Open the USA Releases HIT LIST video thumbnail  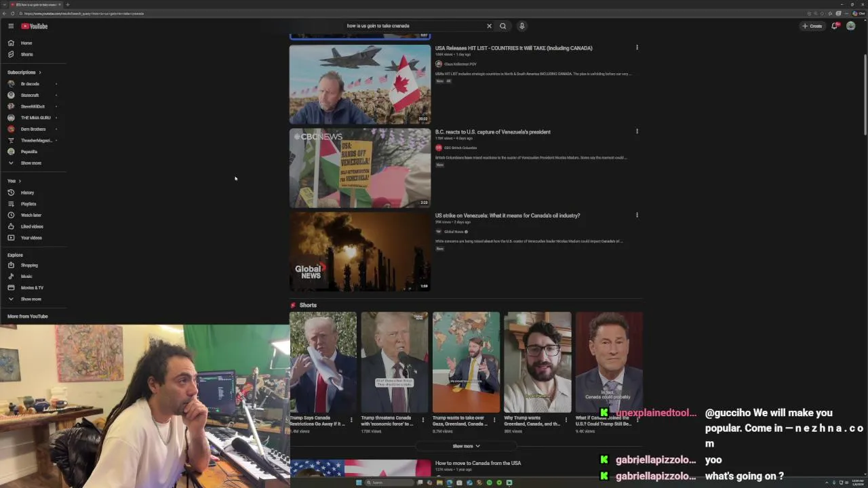360,84
